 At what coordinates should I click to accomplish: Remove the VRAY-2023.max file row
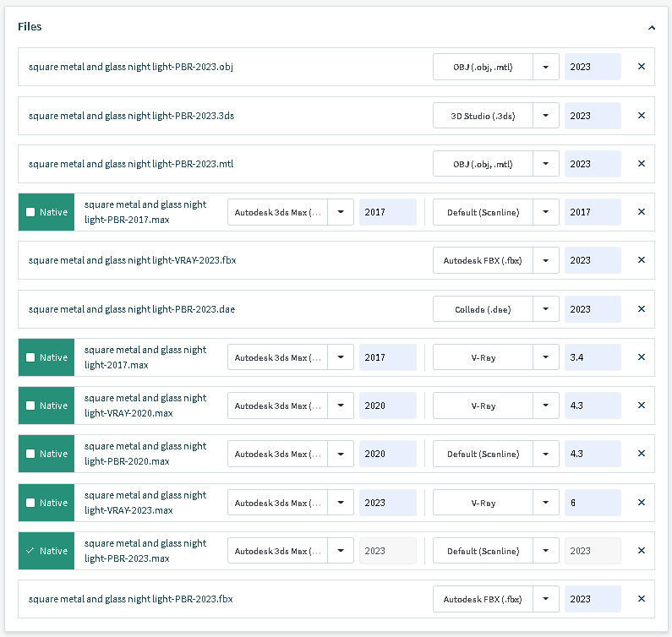pyautogui.click(x=641, y=503)
